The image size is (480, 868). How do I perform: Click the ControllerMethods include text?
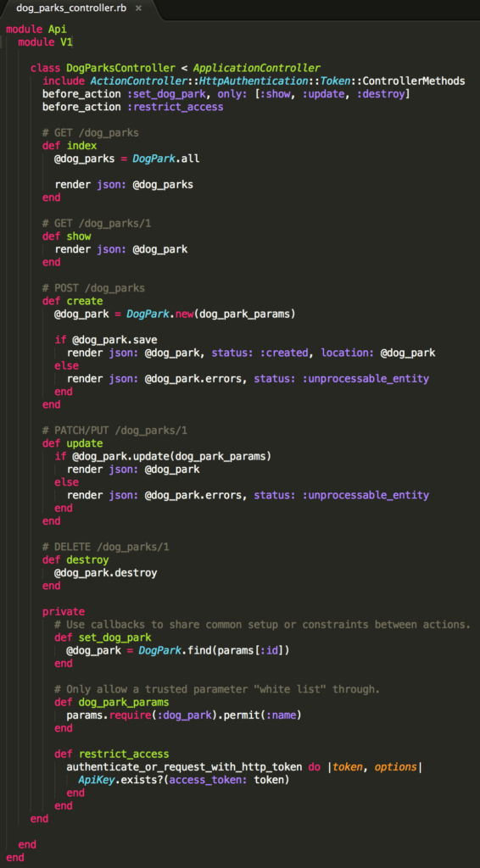[419, 81]
